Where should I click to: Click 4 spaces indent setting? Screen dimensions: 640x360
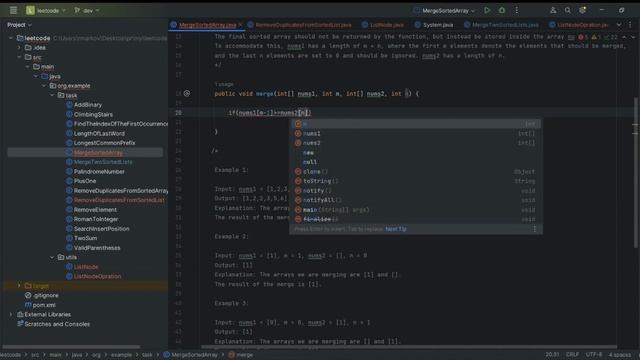tap(620, 355)
